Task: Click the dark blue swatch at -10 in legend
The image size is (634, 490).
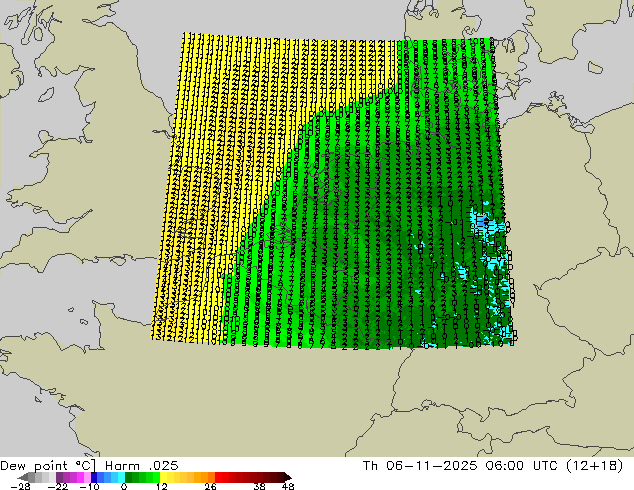Action: 94,477
